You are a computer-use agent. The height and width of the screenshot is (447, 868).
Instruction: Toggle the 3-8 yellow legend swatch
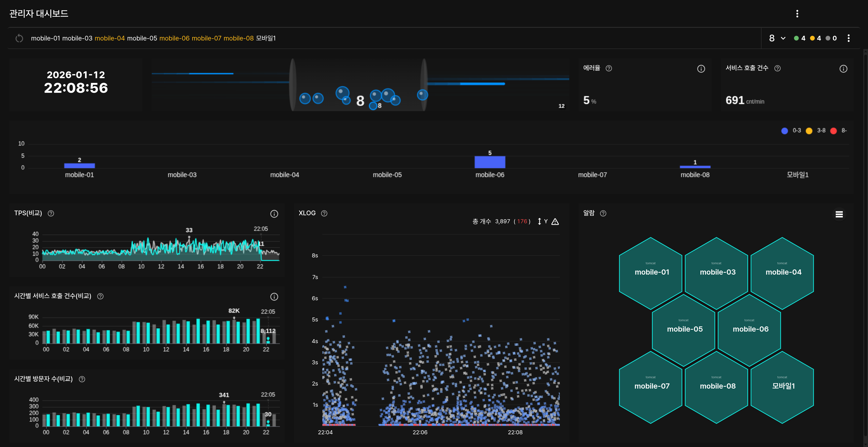[809, 131]
